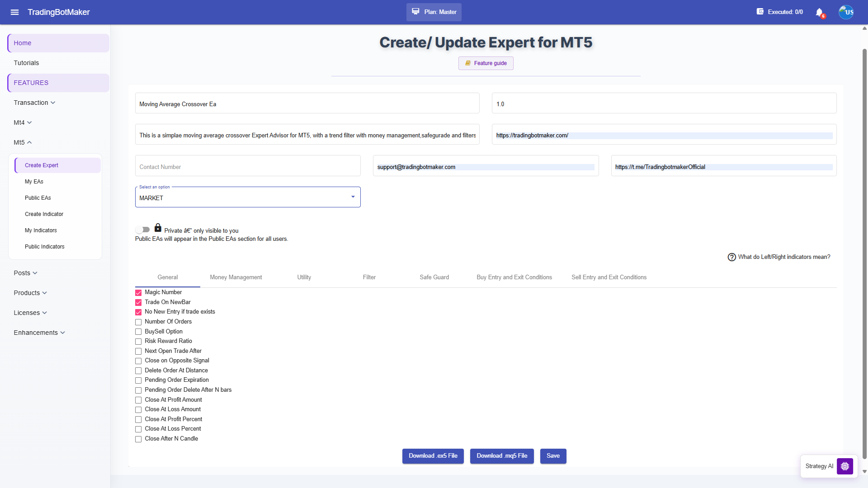The image size is (868, 488).
Task: Enable Close At Profit Percent
Action: pos(138,419)
